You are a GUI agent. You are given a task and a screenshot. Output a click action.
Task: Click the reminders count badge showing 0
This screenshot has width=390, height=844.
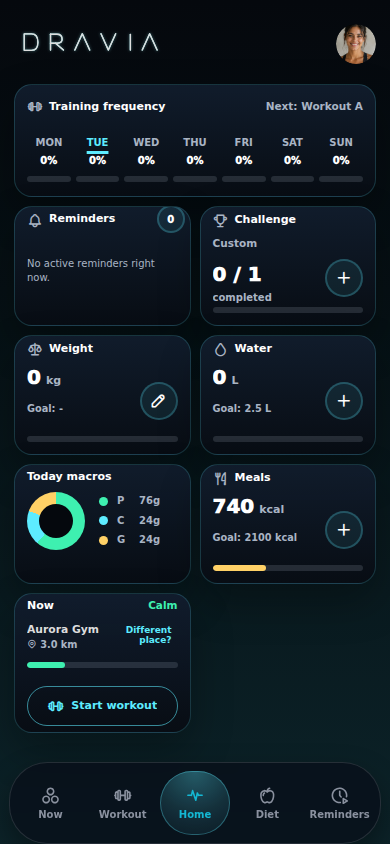tap(171, 219)
